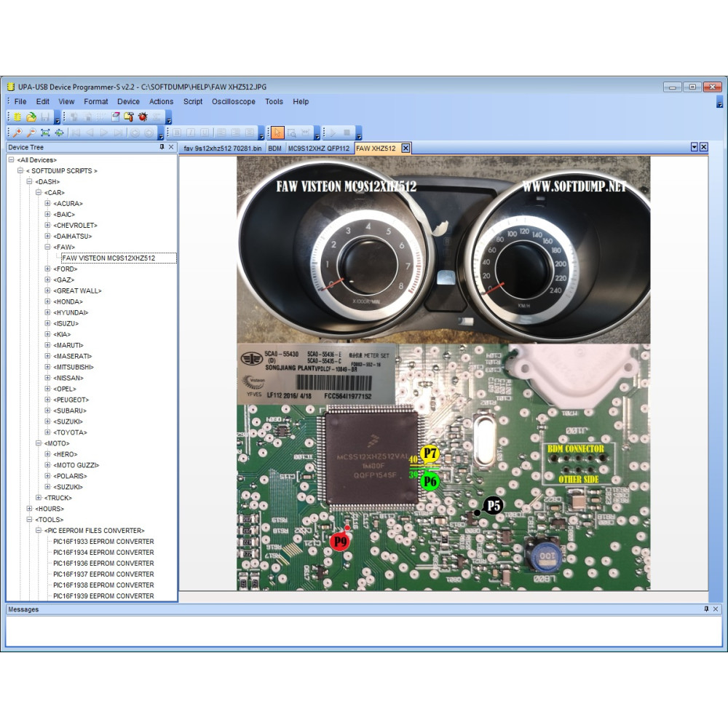Screen dimensions: 728x728
Task: Click the grayed-out sigma checksum icon
Action: coord(157,117)
